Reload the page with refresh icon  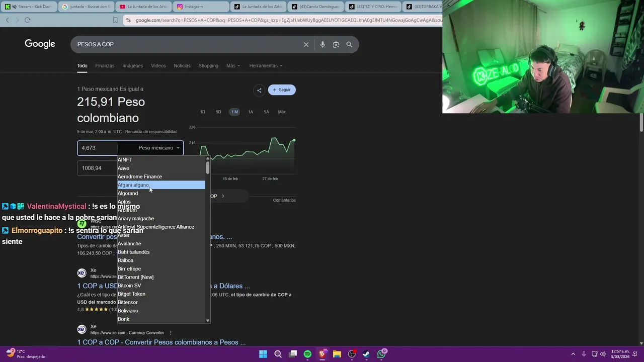27,20
